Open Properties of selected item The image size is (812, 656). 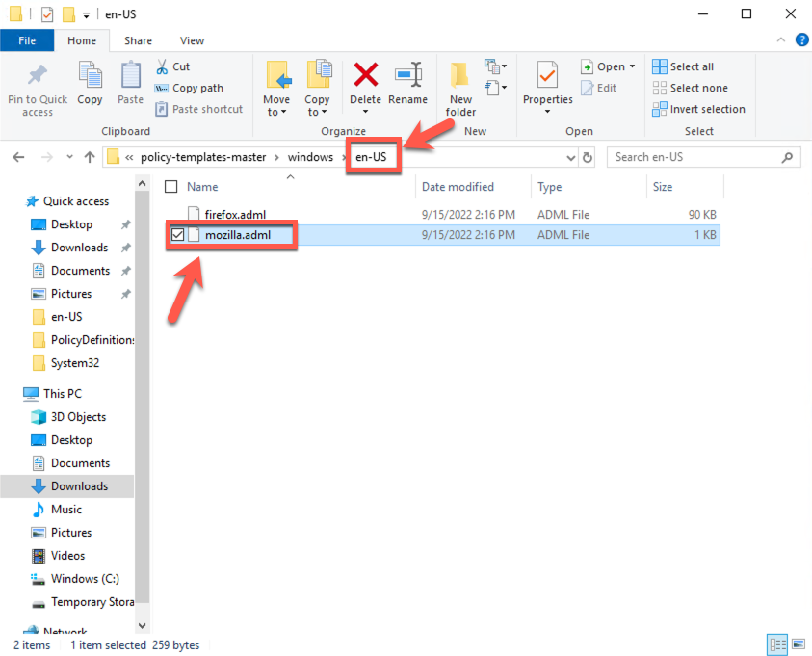547,87
